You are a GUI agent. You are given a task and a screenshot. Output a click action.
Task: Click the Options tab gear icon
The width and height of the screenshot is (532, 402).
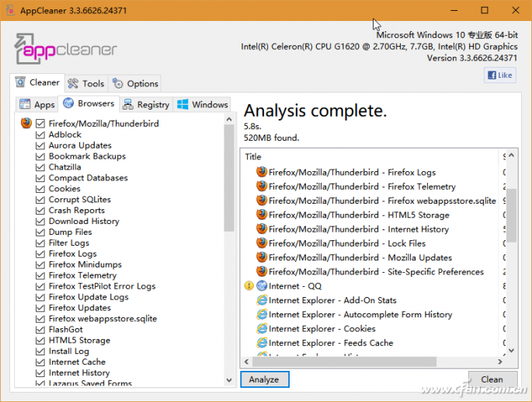[118, 83]
